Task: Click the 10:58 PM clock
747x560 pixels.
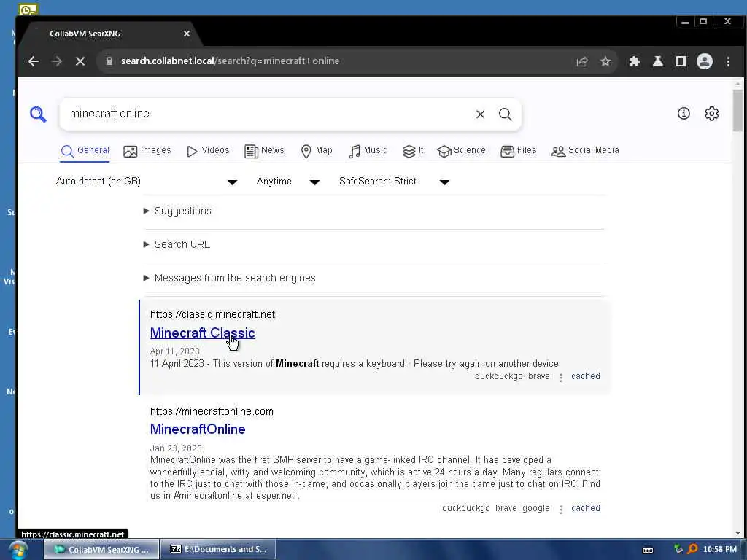Action: pos(720,550)
